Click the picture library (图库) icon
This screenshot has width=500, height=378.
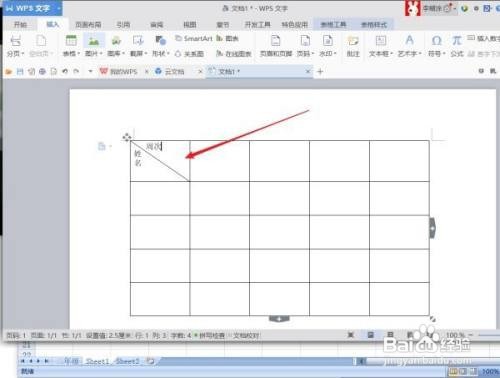click(116, 41)
